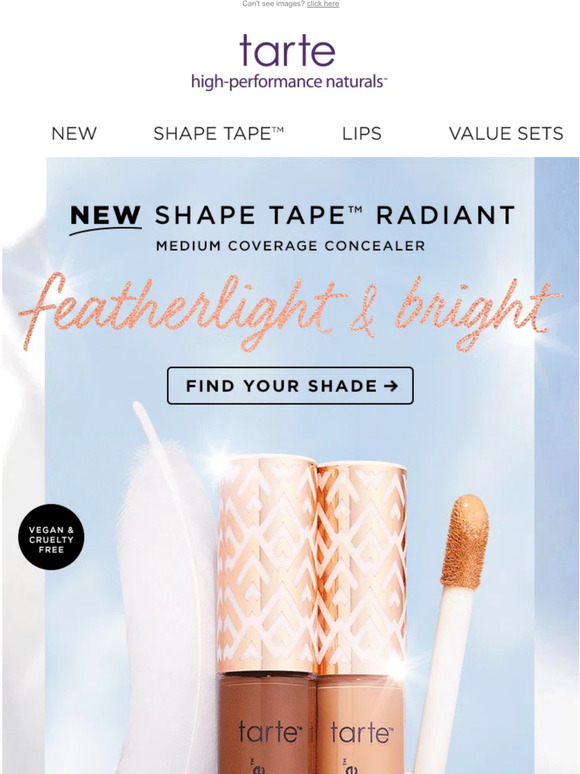Click the 'high-performance naturals' tagline

click(288, 81)
